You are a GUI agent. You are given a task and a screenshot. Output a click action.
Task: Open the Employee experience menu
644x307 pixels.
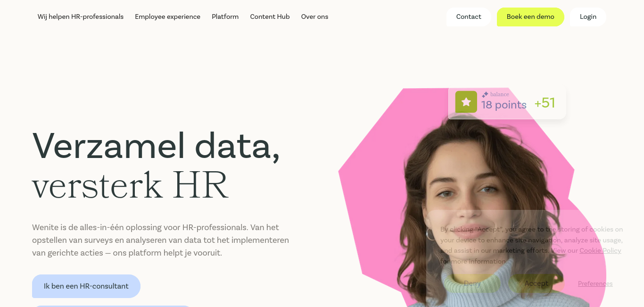point(167,17)
